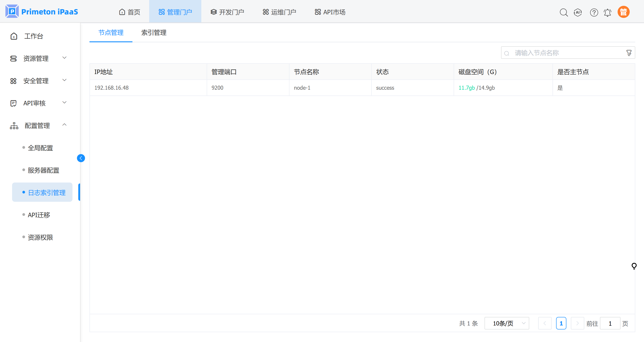Collapse the sidebar with blue arrow button
Viewport: 644px width, 342px height.
coord(81,158)
